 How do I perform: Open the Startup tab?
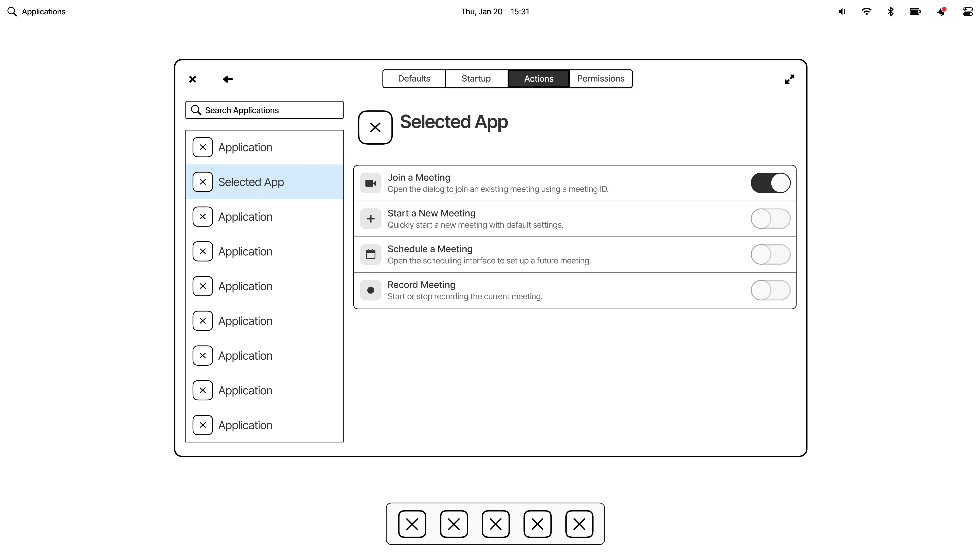point(476,79)
